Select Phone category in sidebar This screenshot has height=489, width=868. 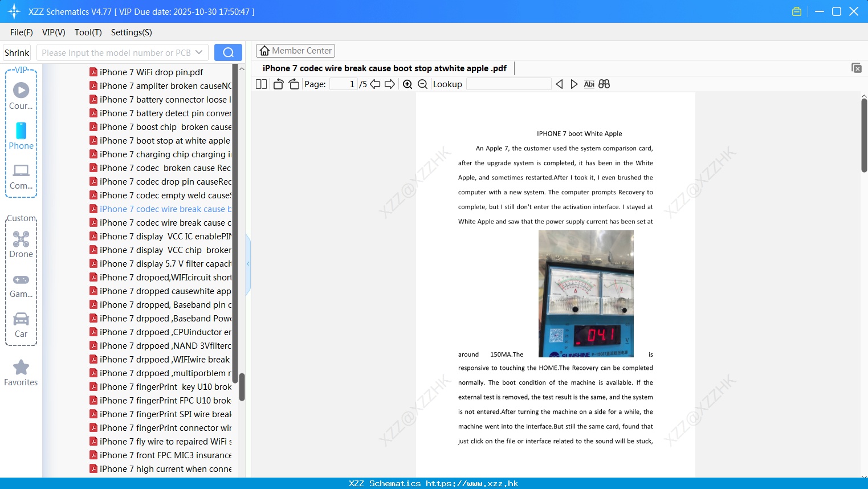coord(21,136)
